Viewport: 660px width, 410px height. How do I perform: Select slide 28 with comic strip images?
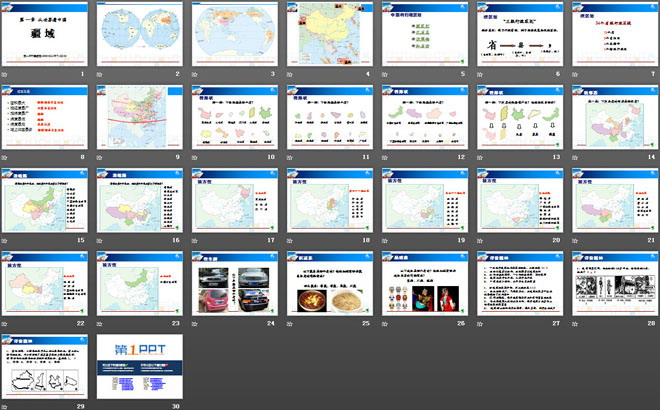[x=615, y=284]
